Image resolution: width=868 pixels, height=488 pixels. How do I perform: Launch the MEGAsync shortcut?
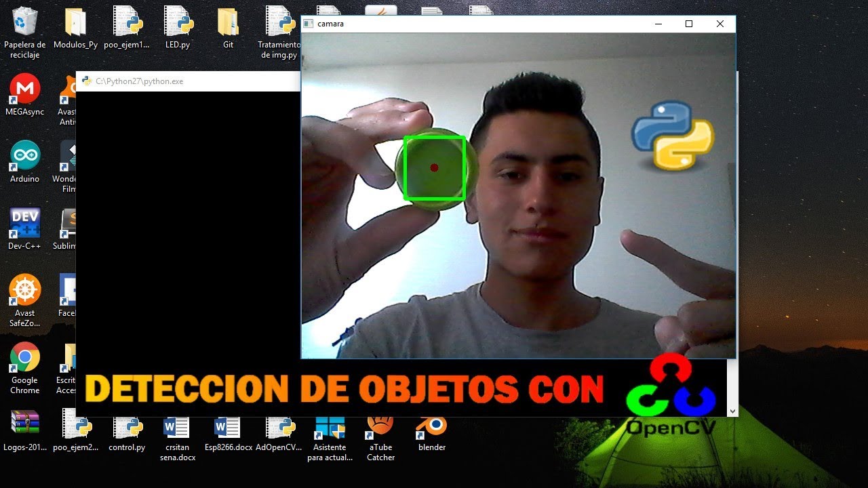(x=25, y=89)
